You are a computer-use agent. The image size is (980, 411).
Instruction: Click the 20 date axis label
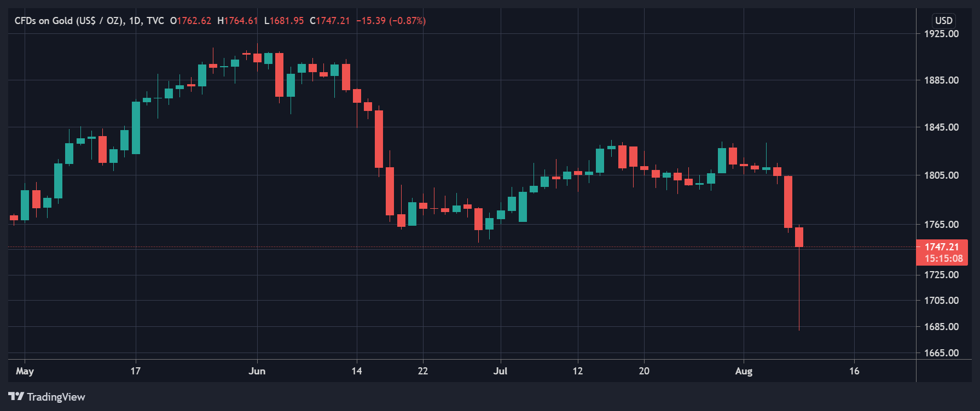644,371
